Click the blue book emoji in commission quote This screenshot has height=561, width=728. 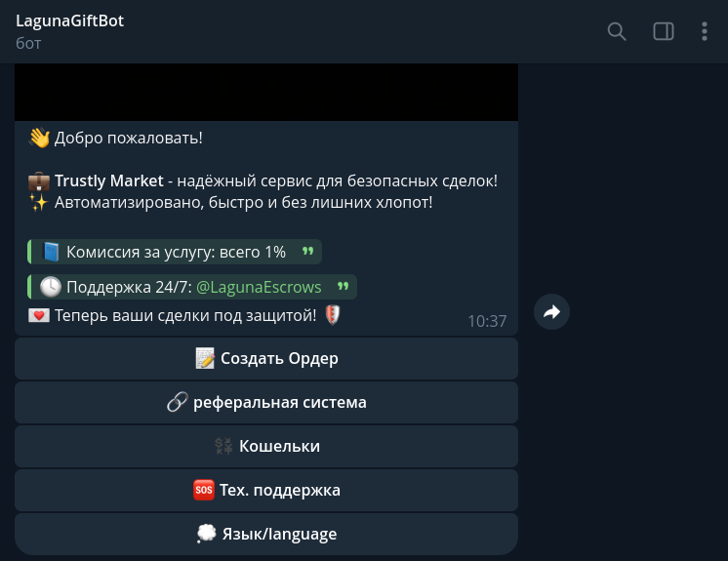coord(51,252)
